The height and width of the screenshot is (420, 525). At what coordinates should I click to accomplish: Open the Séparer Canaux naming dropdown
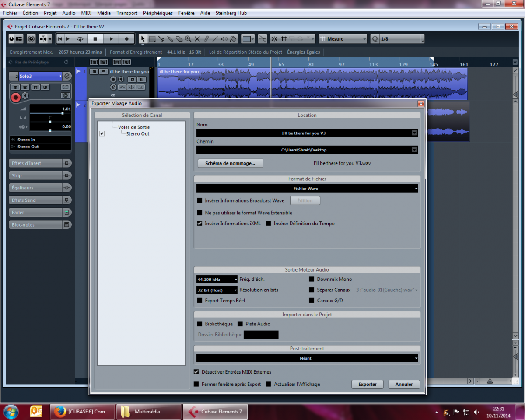click(x=387, y=290)
